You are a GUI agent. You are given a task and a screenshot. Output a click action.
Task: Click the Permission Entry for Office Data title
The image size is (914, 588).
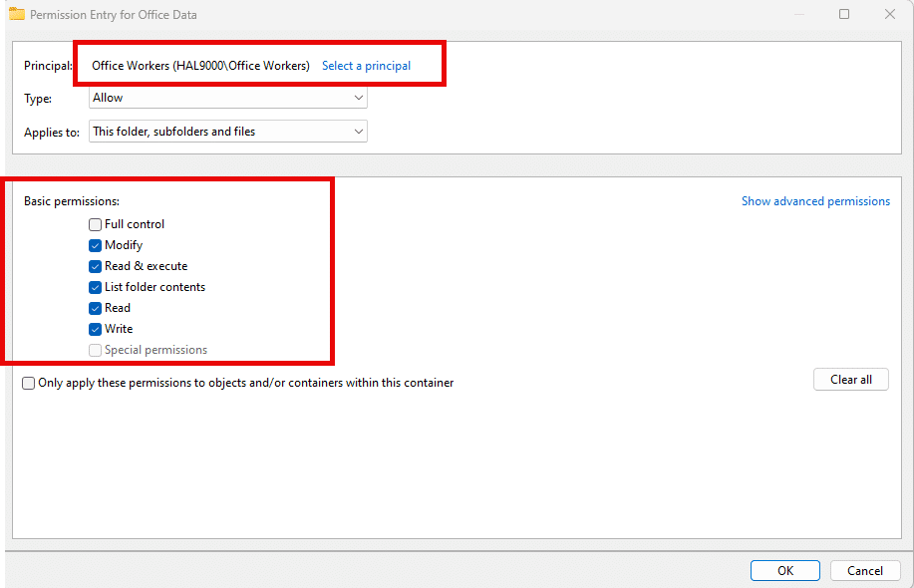coord(113,15)
